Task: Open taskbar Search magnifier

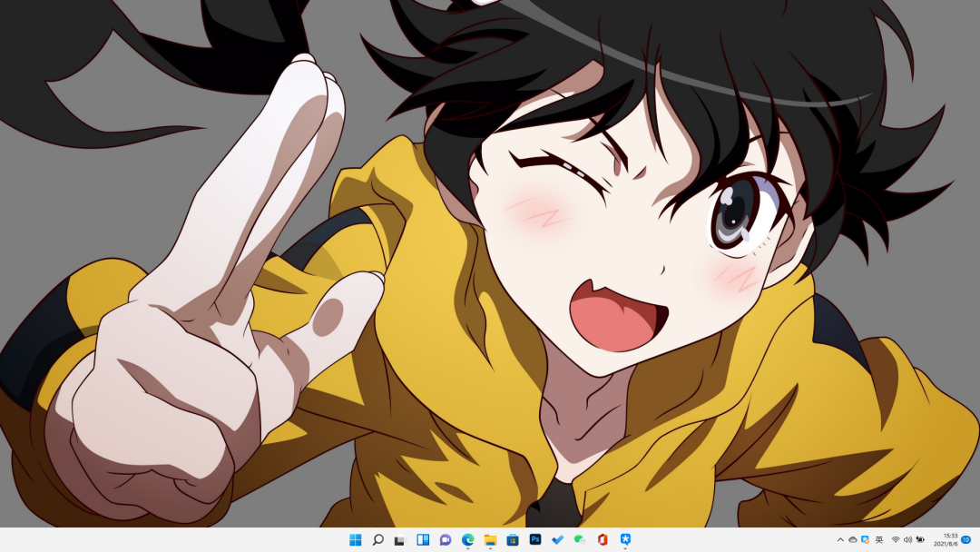Action: click(x=377, y=540)
